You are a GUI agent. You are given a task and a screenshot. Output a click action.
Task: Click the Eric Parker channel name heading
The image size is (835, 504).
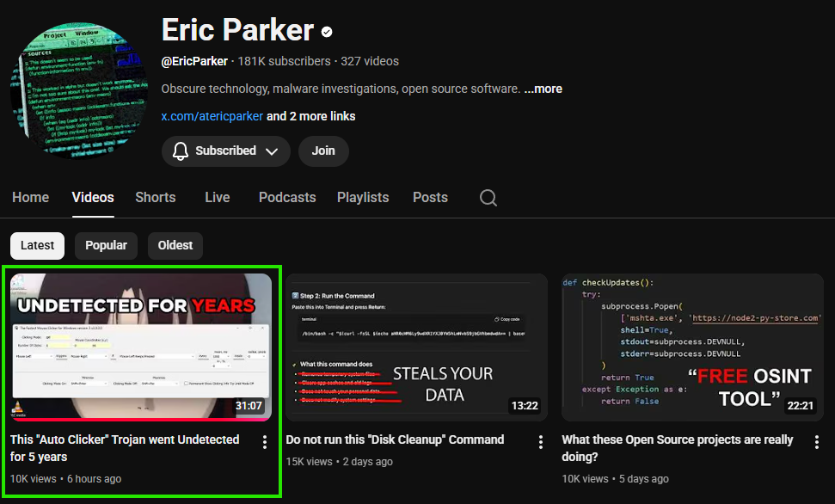pos(237,30)
